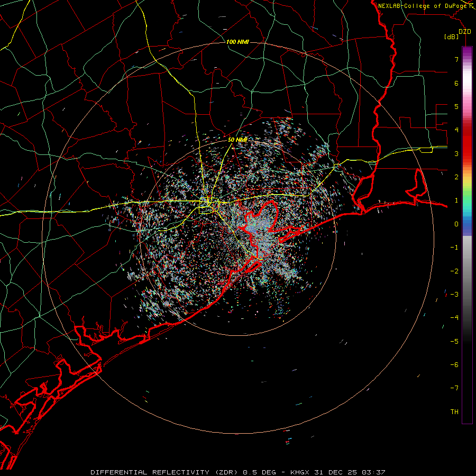The width and height of the screenshot is (476, 476).
Task: Select the 7 dB scale value
Action: click(x=456, y=59)
